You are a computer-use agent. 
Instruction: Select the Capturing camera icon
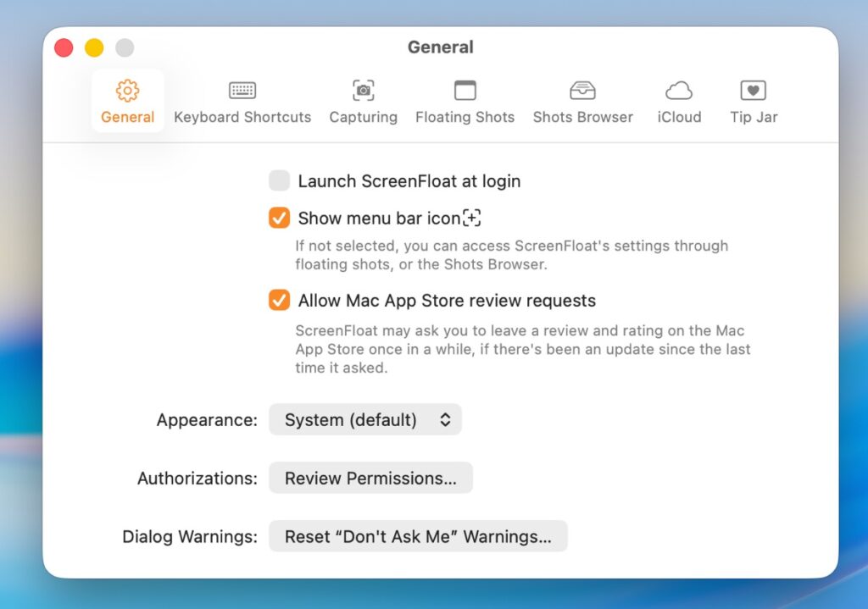click(363, 91)
